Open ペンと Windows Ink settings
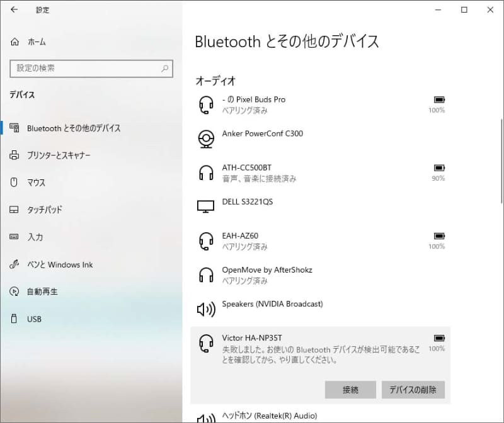The image size is (504, 423). [60, 264]
